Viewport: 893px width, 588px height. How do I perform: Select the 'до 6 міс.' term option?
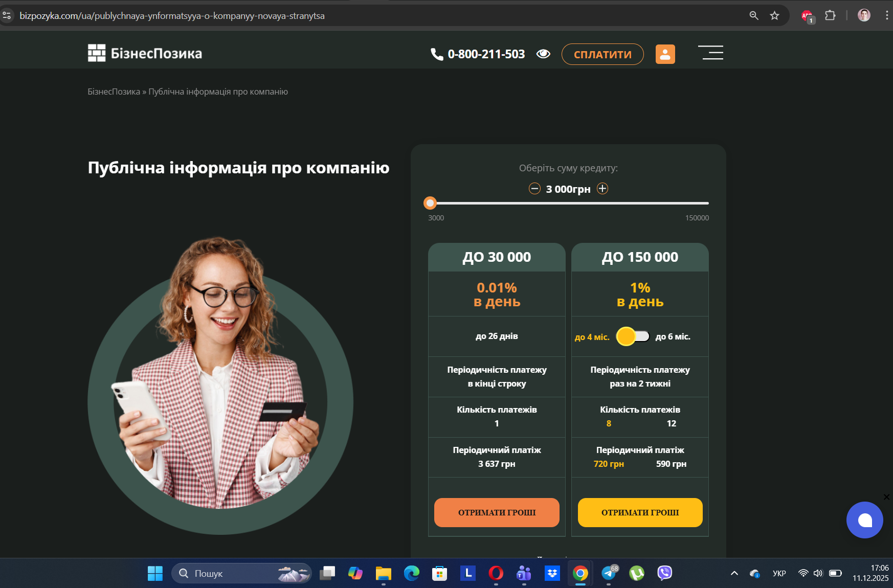click(673, 336)
